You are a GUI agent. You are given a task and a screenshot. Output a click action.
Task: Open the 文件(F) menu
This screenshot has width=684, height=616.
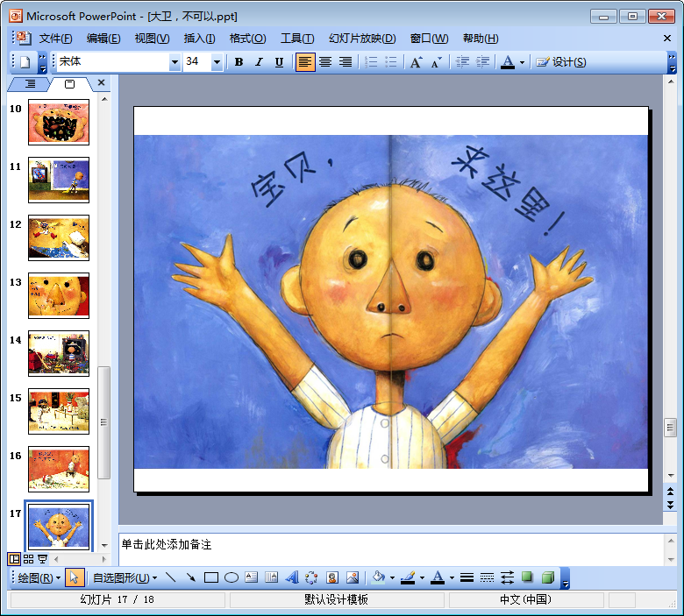55,39
